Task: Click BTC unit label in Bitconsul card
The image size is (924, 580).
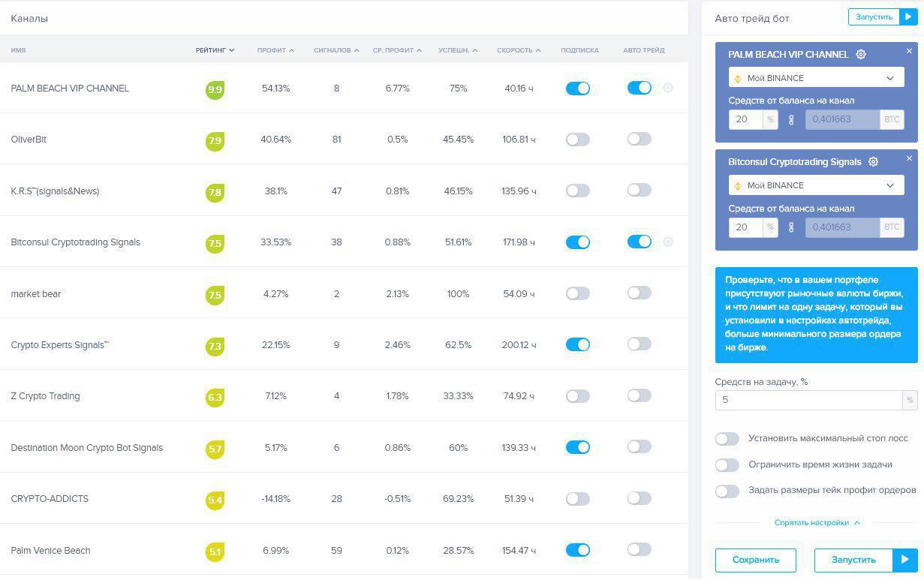Action: click(x=892, y=227)
